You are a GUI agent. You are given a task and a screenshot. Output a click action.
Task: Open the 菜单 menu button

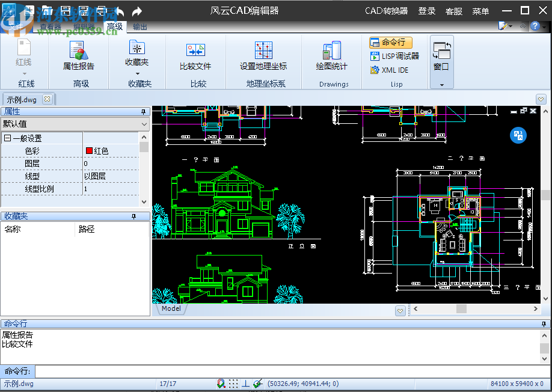point(480,11)
